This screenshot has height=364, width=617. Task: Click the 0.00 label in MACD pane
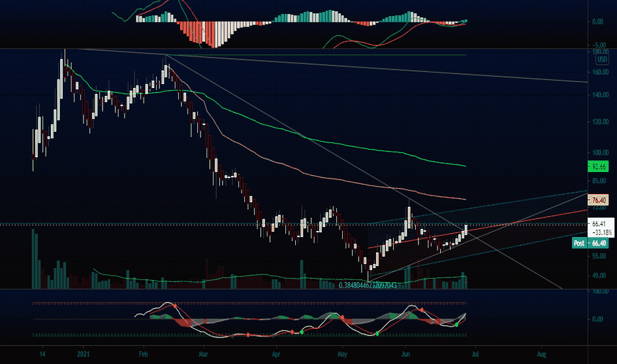pyautogui.click(x=597, y=22)
